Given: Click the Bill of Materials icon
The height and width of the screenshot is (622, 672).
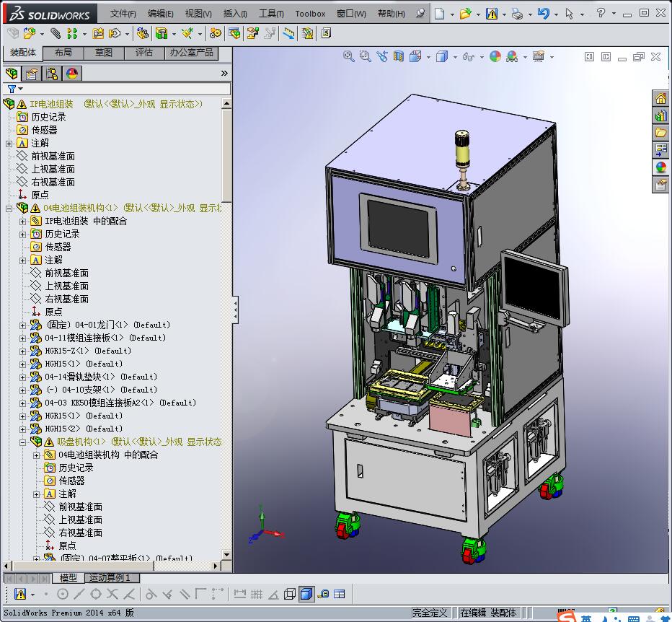Looking at the screenshot, I should pos(234,33).
